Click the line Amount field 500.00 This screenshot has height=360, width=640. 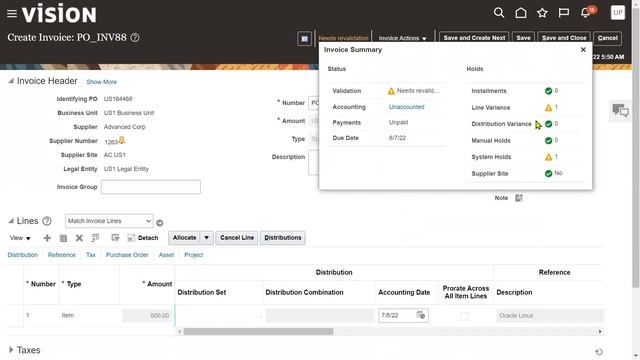pos(147,316)
